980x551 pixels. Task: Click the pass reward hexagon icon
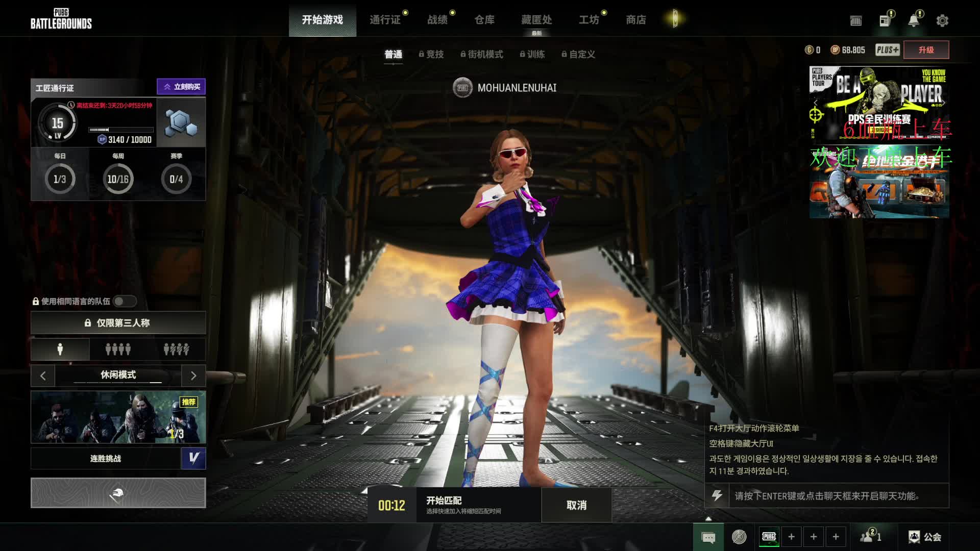[181, 123]
